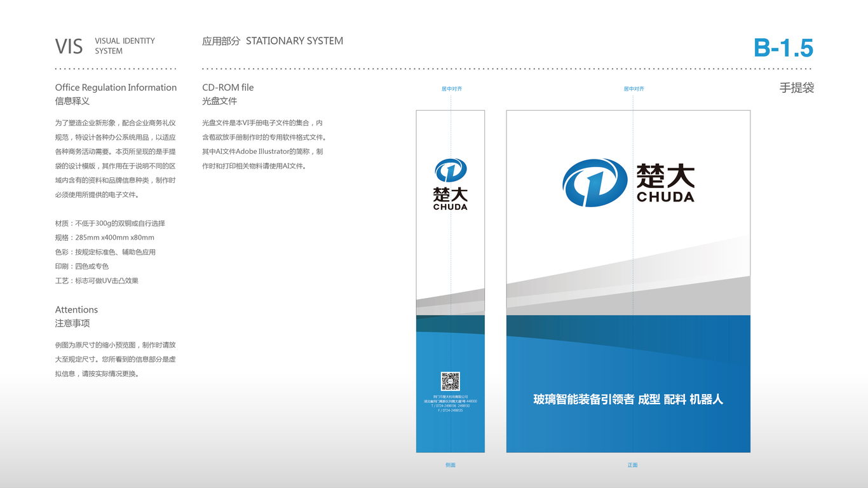Click the '手提袋' title at right
The image size is (868, 488).
tap(797, 88)
